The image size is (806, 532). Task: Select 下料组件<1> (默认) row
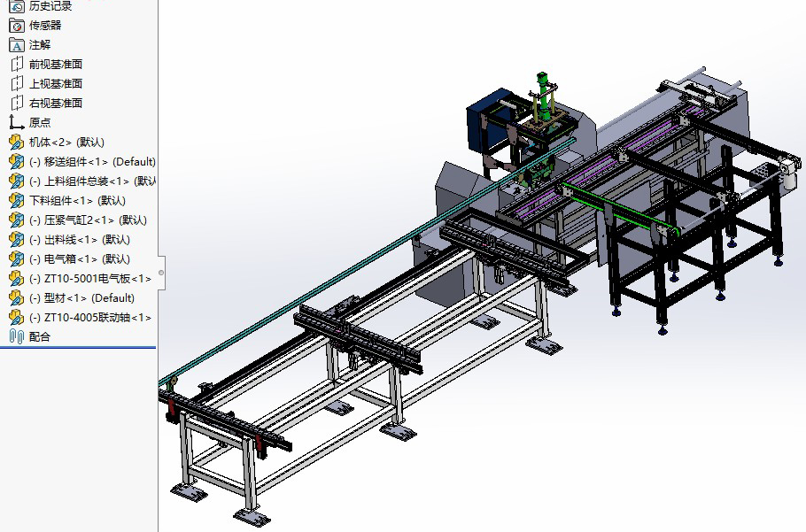(x=77, y=201)
